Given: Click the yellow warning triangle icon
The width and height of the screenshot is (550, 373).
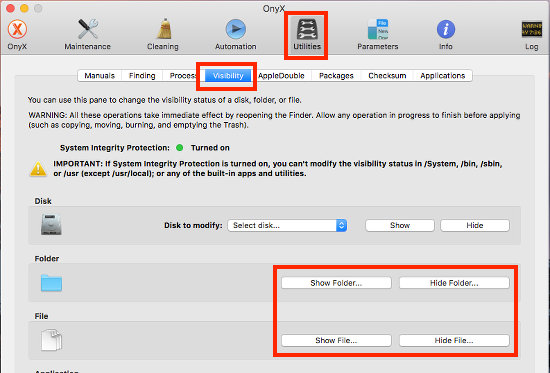Looking at the screenshot, I should (x=38, y=169).
